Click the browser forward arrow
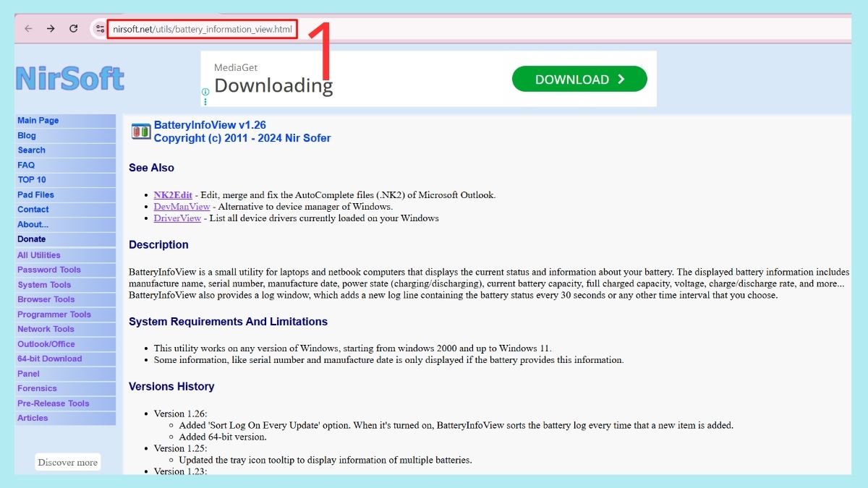This screenshot has width=868, height=488. (x=51, y=29)
